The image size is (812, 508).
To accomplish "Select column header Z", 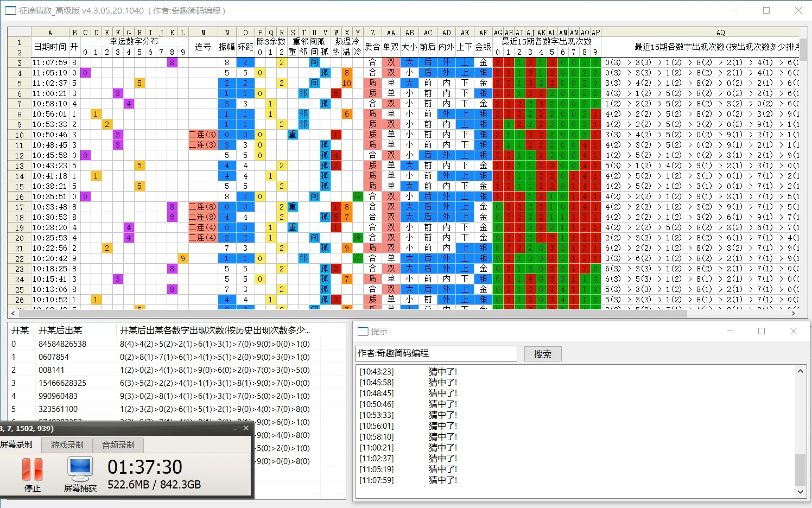I will pyautogui.click(x=372, y=33).
